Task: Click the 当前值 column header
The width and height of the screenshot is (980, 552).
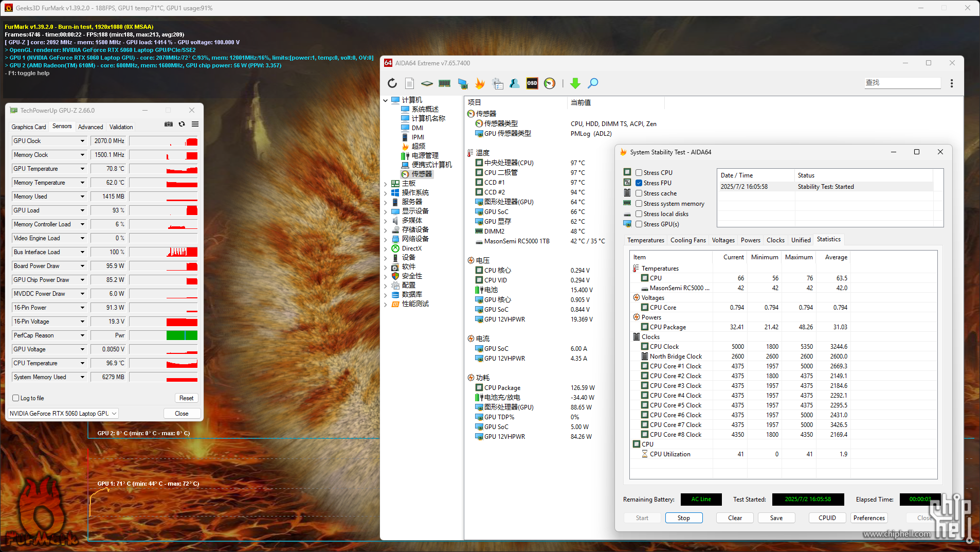Action: (616, 103)
